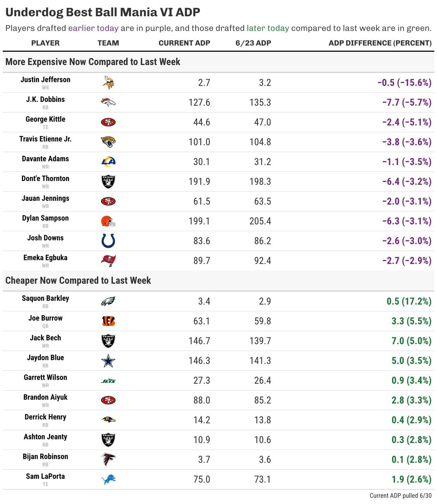
Task: Click the Browns helmet beside Dylan Sampson
Action: click(108, 221)
